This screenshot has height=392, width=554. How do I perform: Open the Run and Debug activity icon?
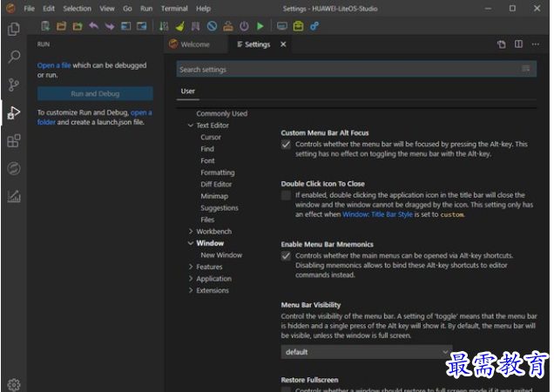coord(13,112)
